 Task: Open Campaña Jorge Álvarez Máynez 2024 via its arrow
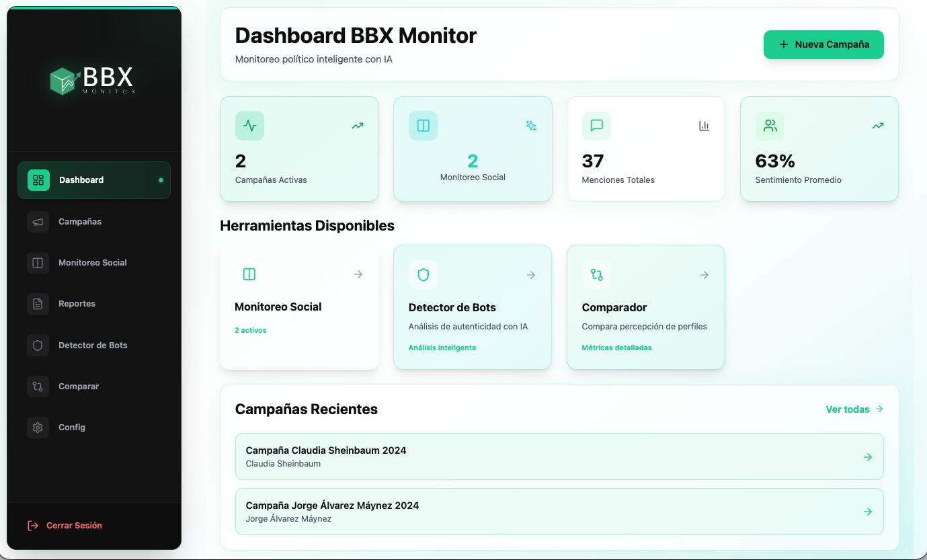tap(867, 512)
